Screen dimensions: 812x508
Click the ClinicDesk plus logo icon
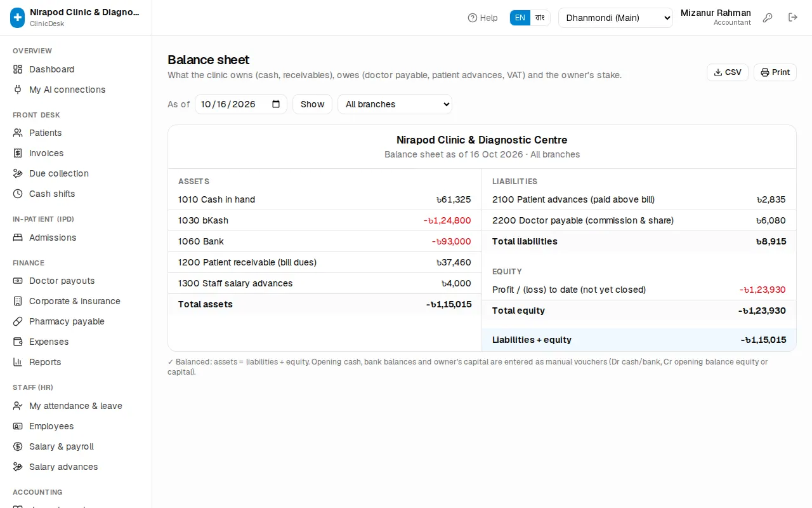coord(18,18)
